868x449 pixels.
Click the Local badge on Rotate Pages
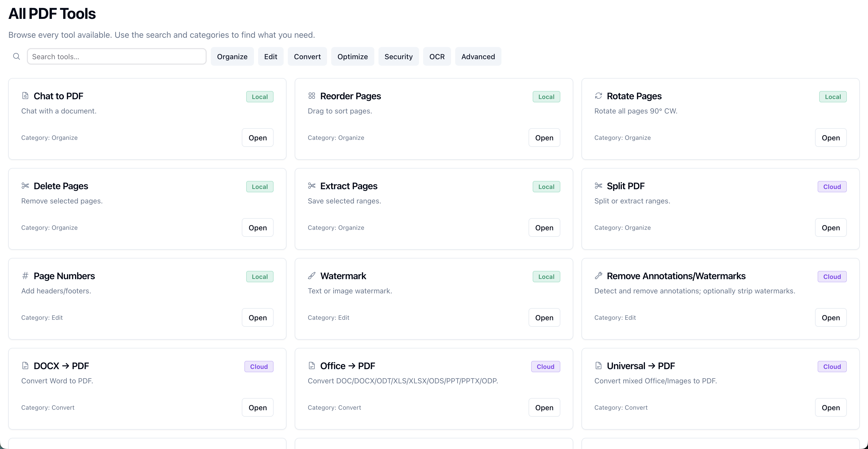(x=833, y=96)
